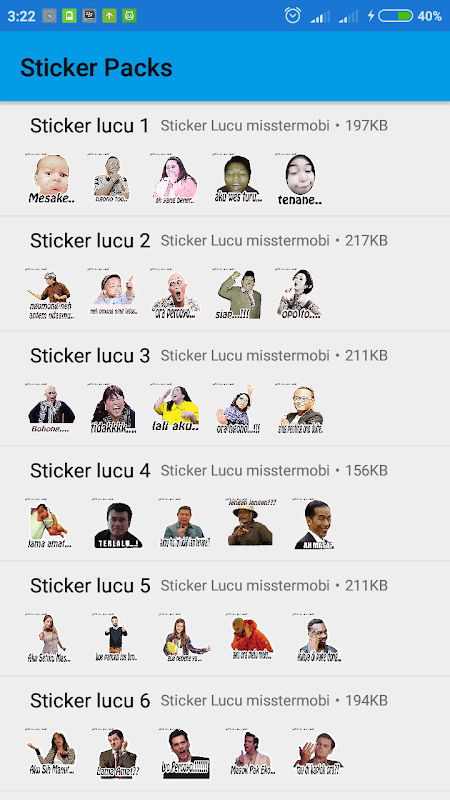This screenshot has height=800, width=450.
Task: Tap the 'Lama Amat??' sticker in pack 6
Action: [118, 754]
